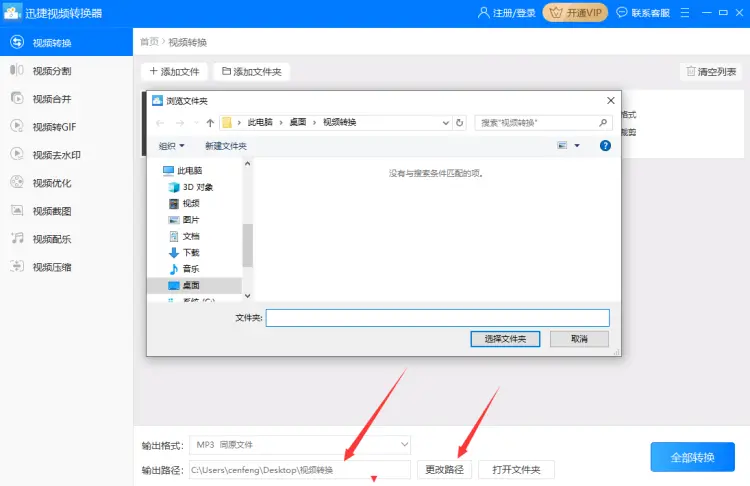This screenshot has height=486, width=750.
Task: Click the back arrow in the dialog
Action: 160,123
